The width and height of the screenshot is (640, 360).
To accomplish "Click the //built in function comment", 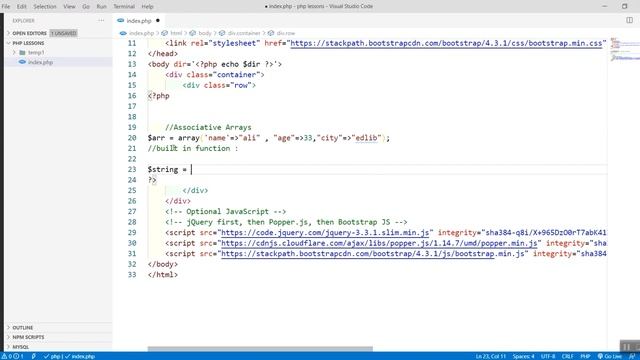I will (x=193, y=149).
